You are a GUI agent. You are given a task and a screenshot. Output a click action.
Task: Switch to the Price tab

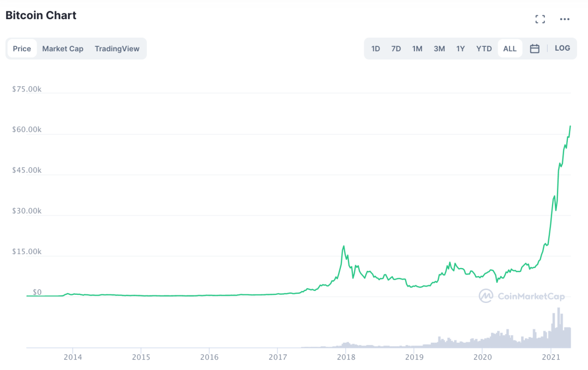[x=22, y=48]
